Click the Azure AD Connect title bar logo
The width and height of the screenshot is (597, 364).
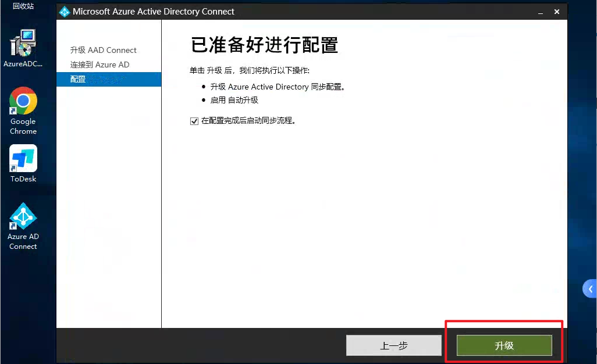65,12
